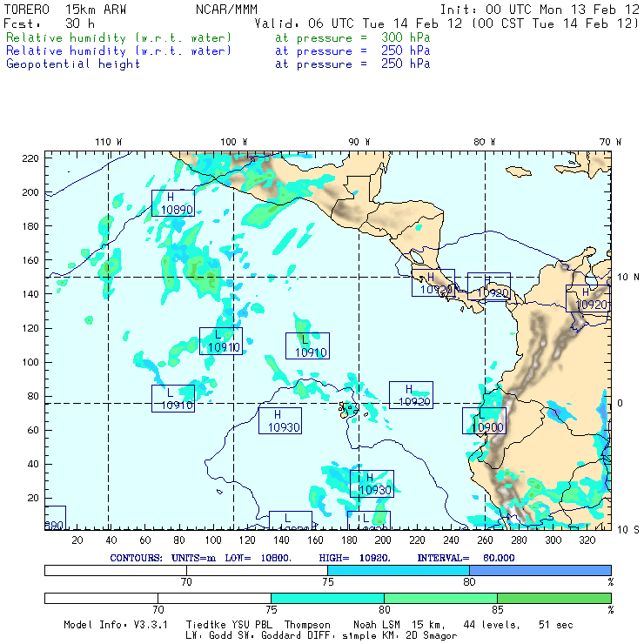Click the H 10890 high-pressure label
644x644 pixels.
[173, 204]
